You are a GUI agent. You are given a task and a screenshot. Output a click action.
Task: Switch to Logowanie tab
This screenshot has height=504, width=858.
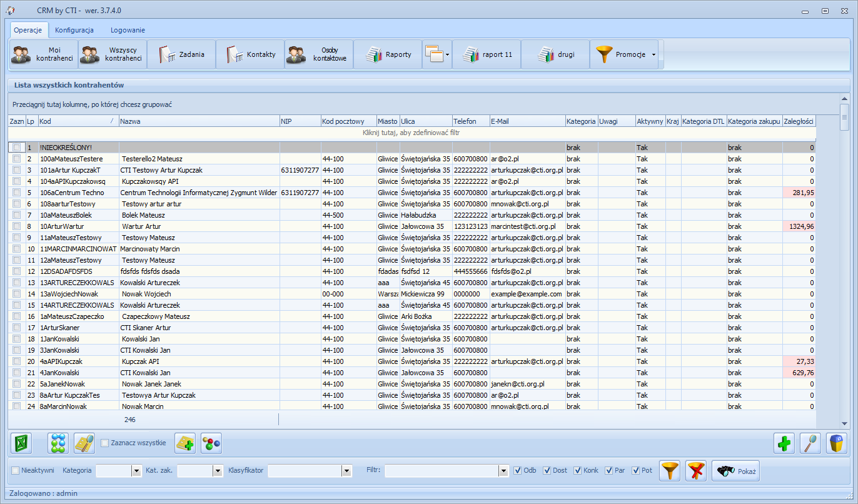[x=128, y=30]
